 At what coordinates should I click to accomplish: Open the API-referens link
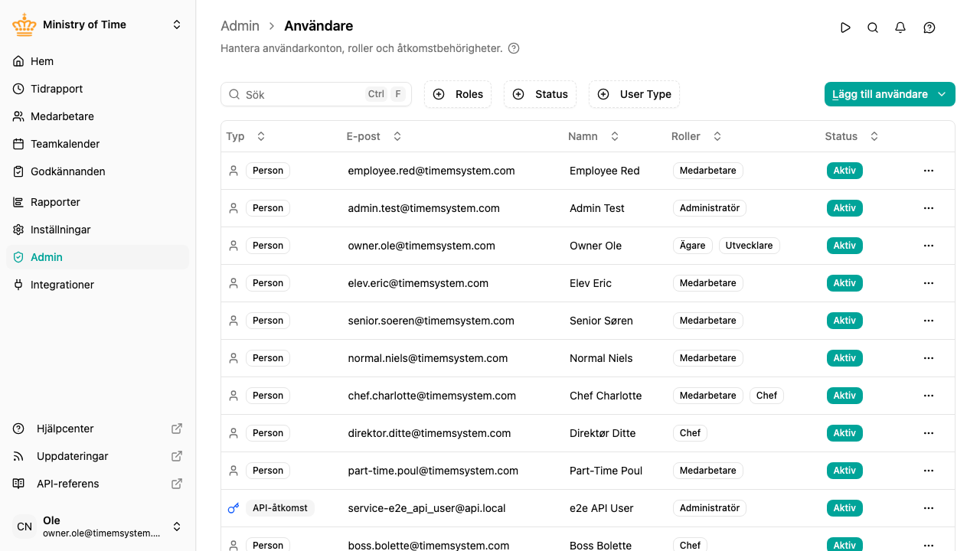97,484
